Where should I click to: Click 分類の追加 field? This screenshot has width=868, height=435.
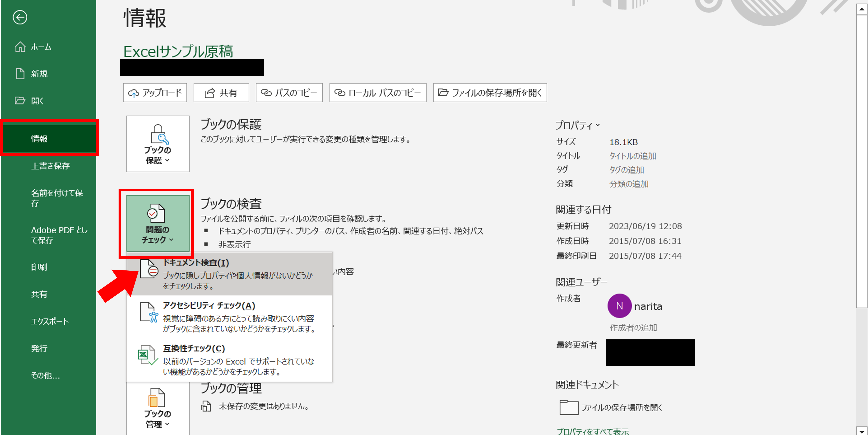click(629, 184)
